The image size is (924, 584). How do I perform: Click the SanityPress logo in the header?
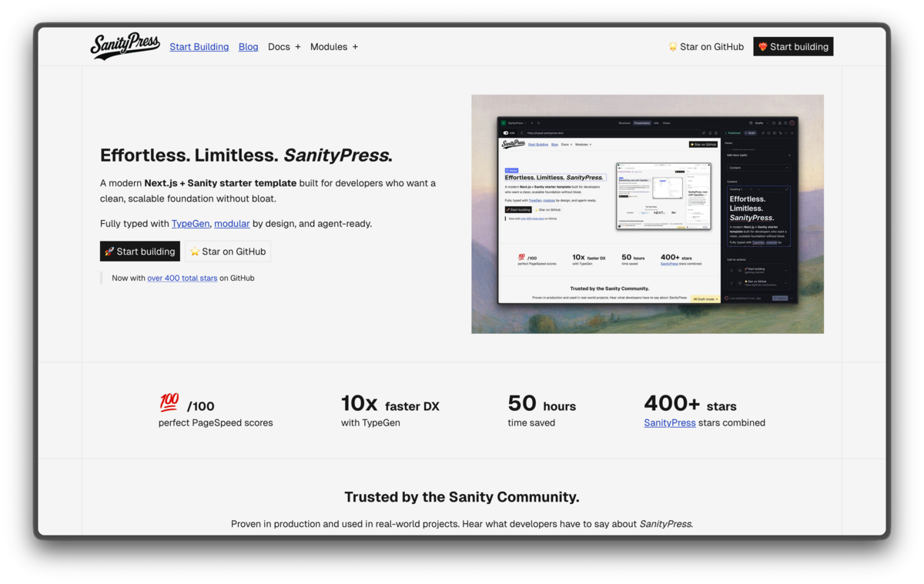tap(124, 46)
